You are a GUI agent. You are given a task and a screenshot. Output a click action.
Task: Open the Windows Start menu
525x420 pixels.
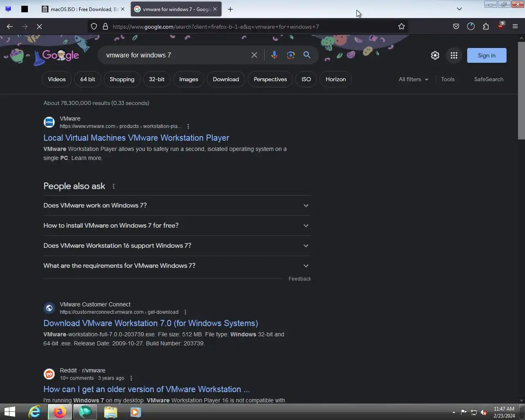coord(10,412)
